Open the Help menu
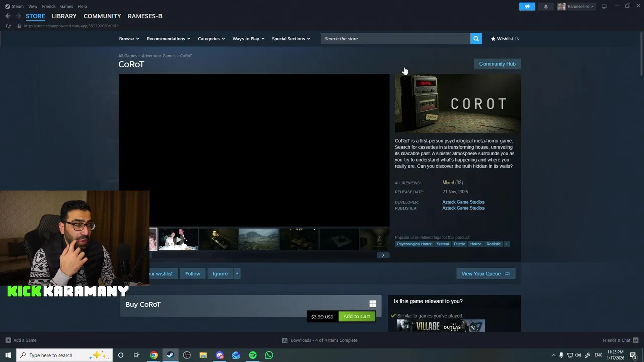644x362 pixels. 82,6
